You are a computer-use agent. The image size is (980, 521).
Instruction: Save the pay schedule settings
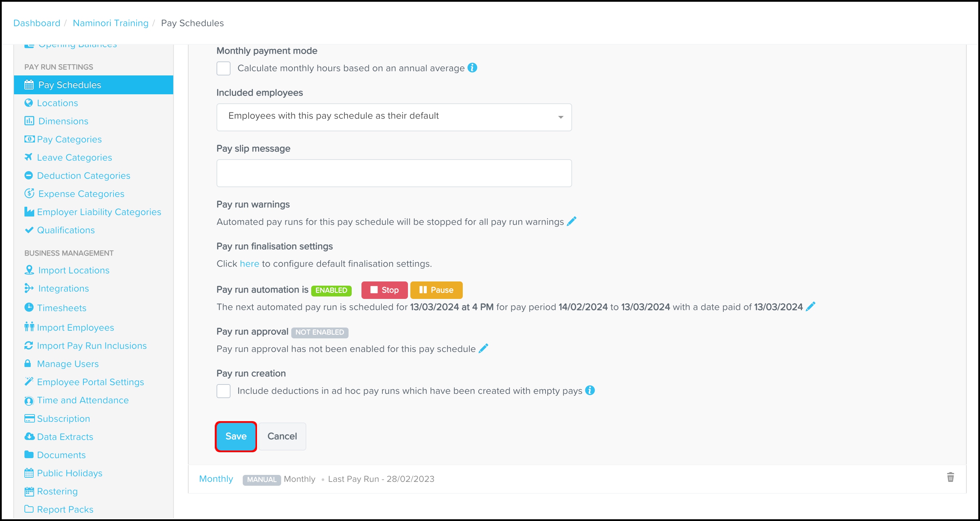pyautogui.click(x=236, y=436)
